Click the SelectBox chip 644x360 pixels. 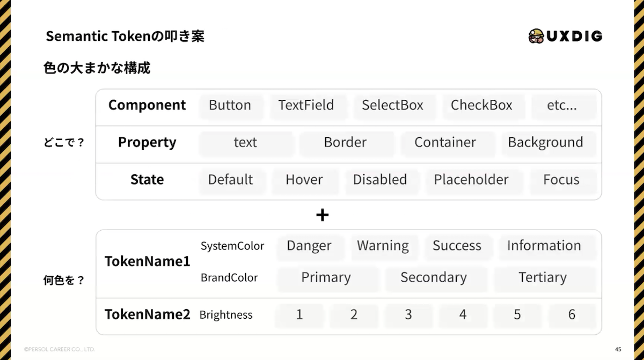393,106
